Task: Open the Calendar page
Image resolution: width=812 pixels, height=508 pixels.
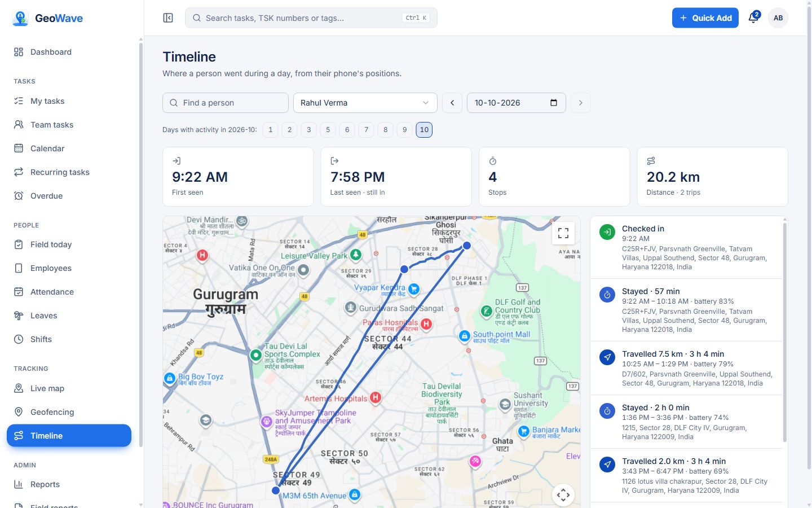Action: point(69,148)
